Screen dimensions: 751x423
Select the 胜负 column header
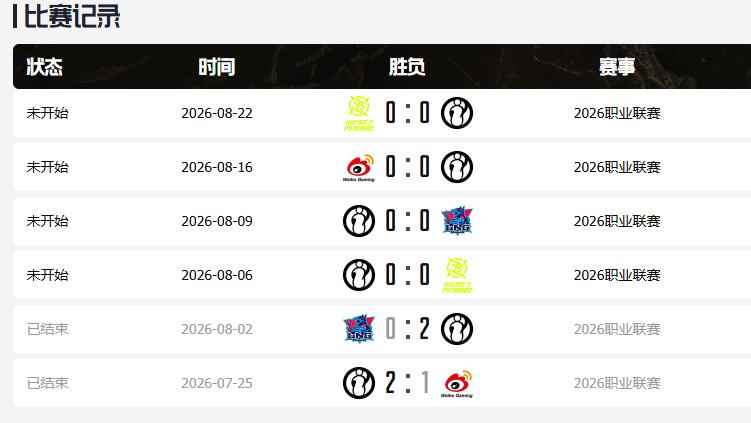click(407, 67)
